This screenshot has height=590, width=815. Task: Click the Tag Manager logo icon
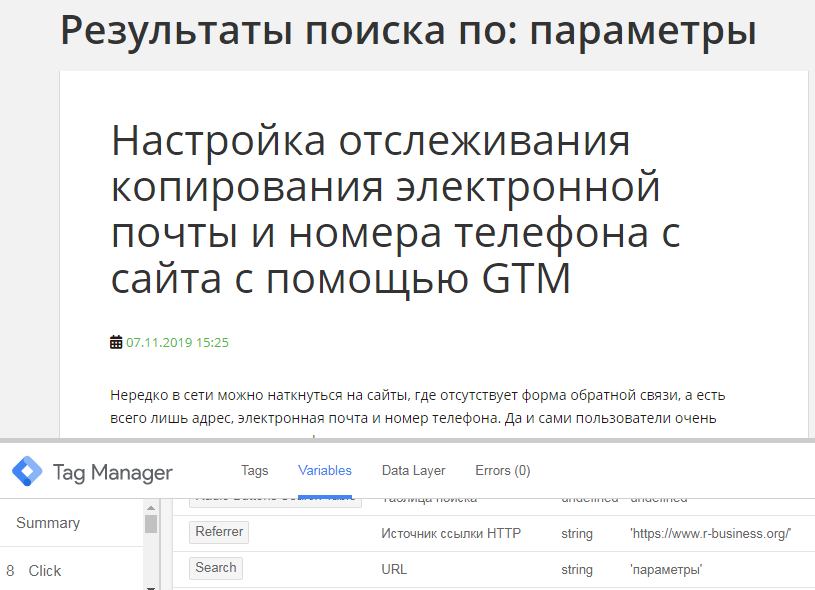point(27,472)
